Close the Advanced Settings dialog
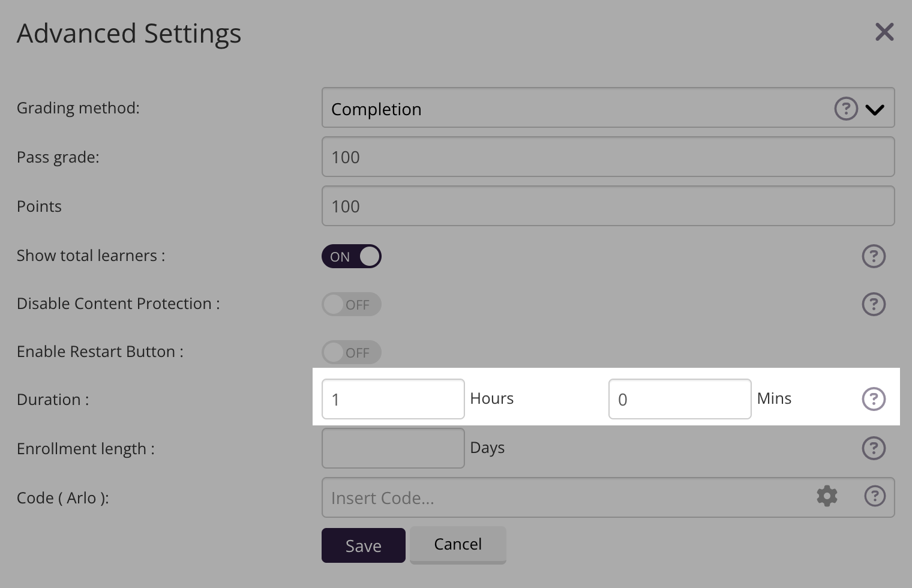912x588 pixels. [884, 32]
